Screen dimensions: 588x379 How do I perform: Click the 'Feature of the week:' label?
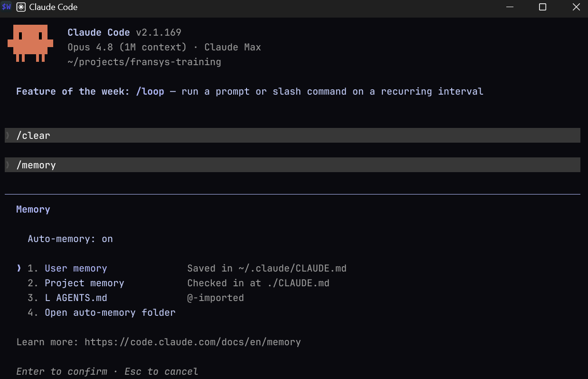coord(73,91)
